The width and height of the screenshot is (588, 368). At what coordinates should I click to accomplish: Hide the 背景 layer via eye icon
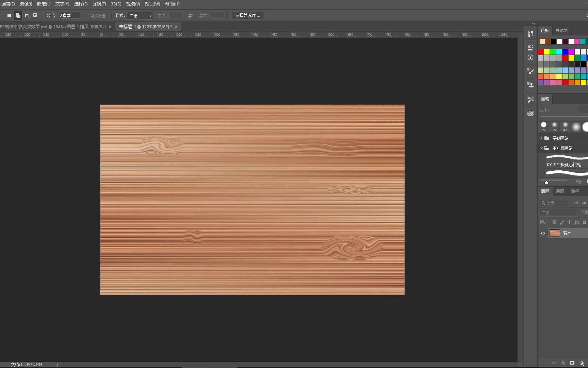tap(543, 233)
